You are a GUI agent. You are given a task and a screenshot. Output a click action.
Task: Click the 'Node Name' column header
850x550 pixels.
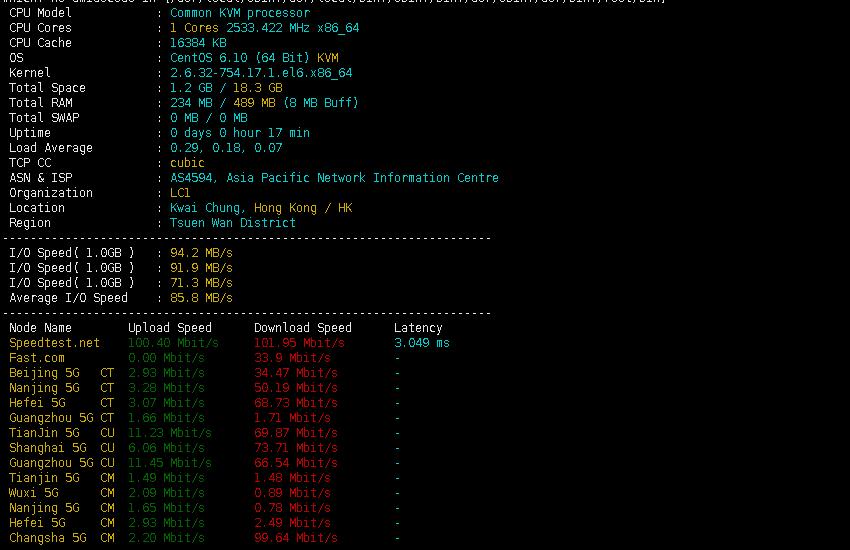click(x=41, y=328)
